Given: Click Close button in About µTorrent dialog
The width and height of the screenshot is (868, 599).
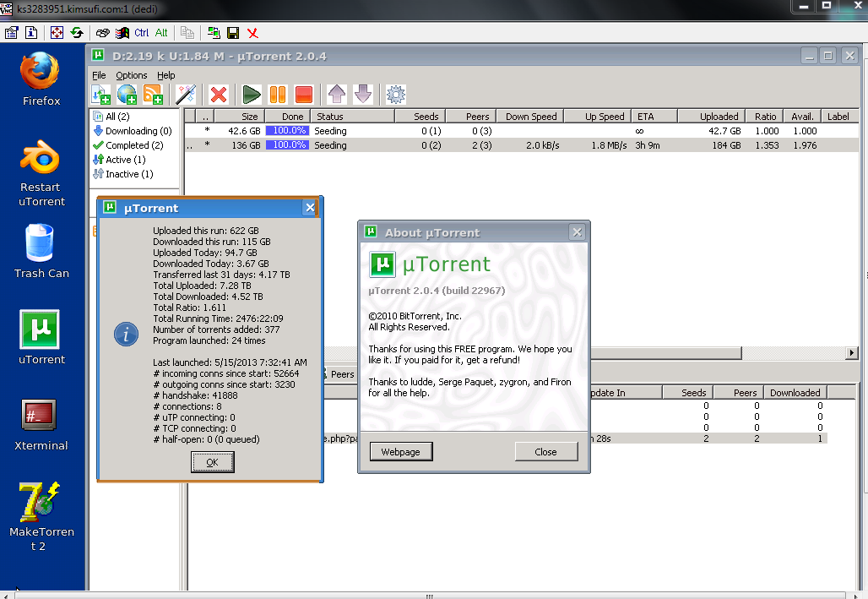Looking at the screenshot, I should point(545,452).
